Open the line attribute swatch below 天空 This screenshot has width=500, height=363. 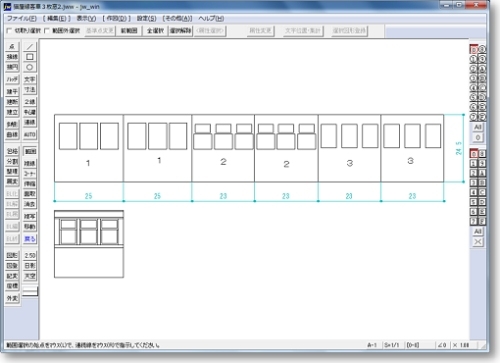pos(30,291)
